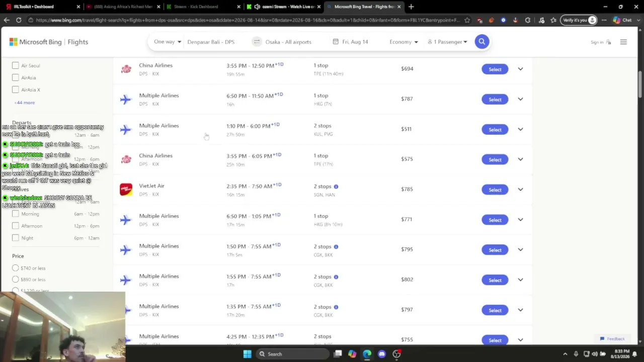Click the +44 more airlines link
The image size is (644, 362).
click(25, 103)
